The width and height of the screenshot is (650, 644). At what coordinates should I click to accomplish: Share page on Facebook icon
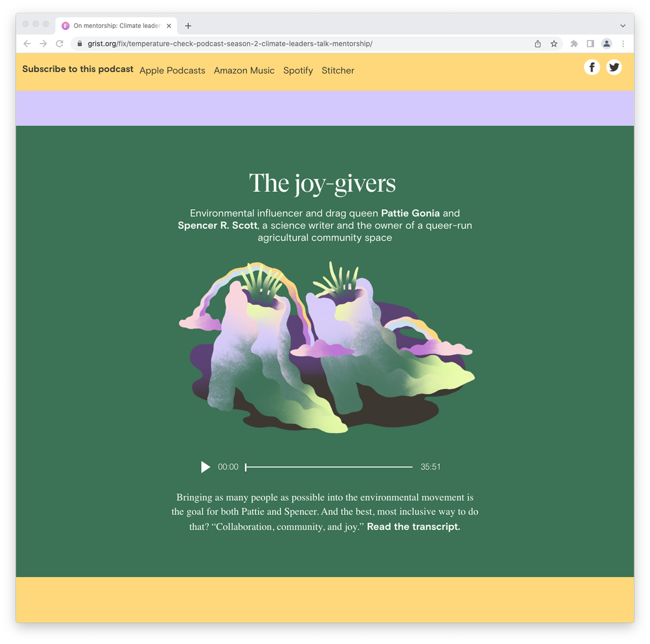coord(591,67)
